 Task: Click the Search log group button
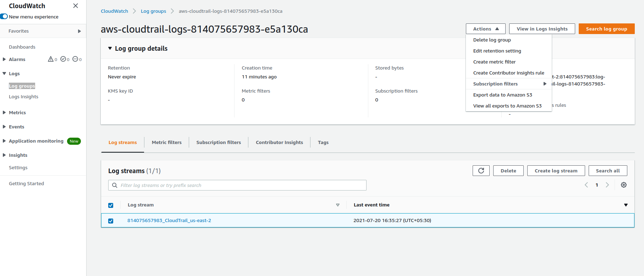pyautogui.click(x=606, y=29)
